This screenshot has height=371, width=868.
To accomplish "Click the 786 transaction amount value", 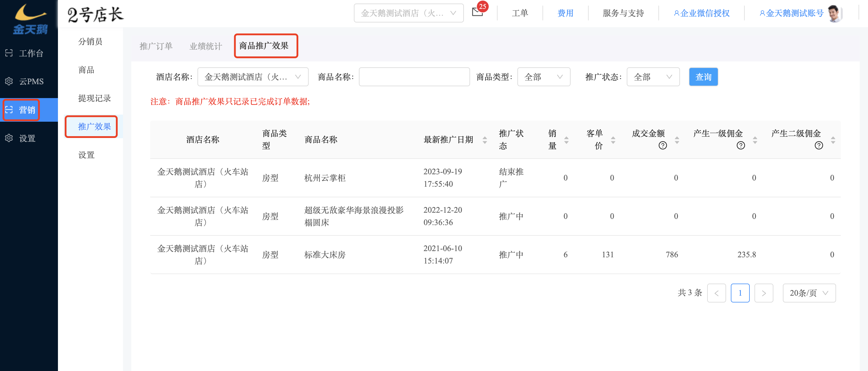I will [672, 255].
